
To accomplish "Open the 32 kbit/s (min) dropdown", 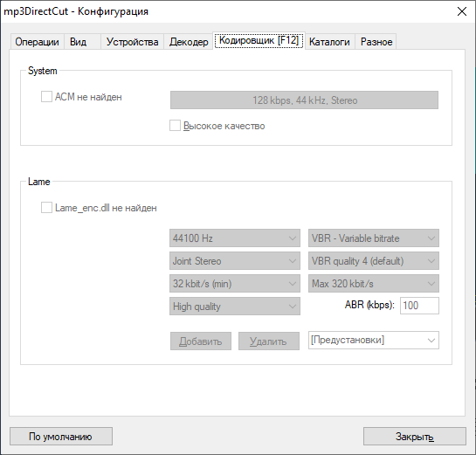I will 235,284.
